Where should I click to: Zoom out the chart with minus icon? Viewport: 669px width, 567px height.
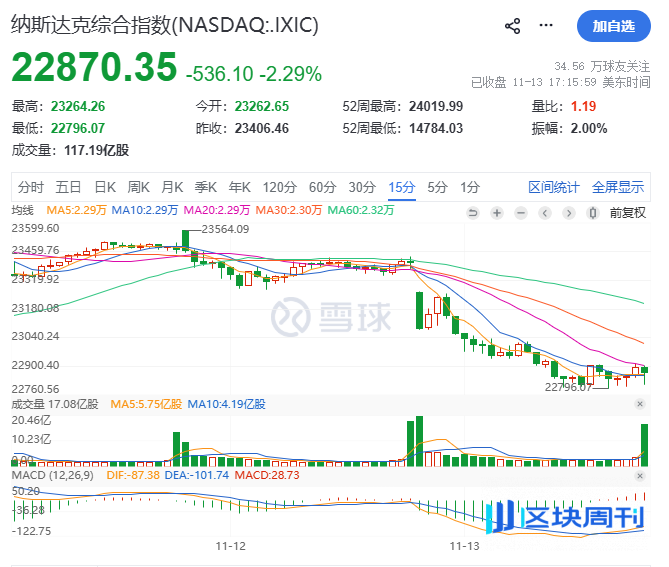(x=521, y=212)
